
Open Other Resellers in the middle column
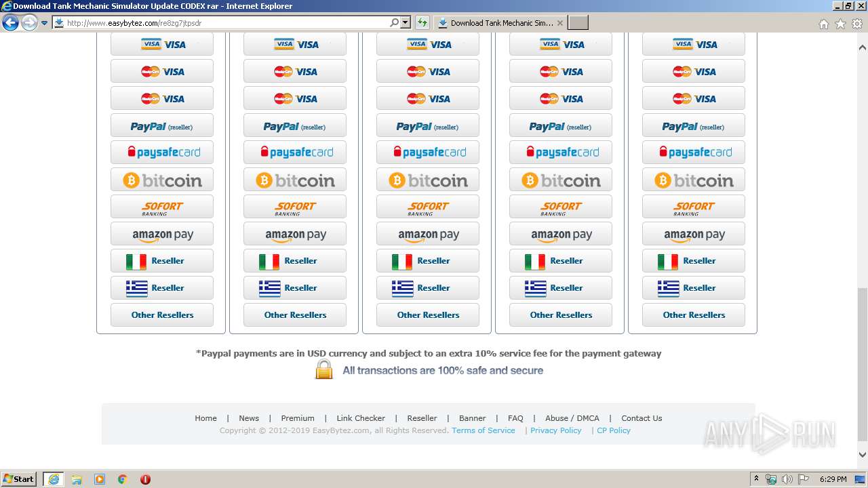pos(428,315)
